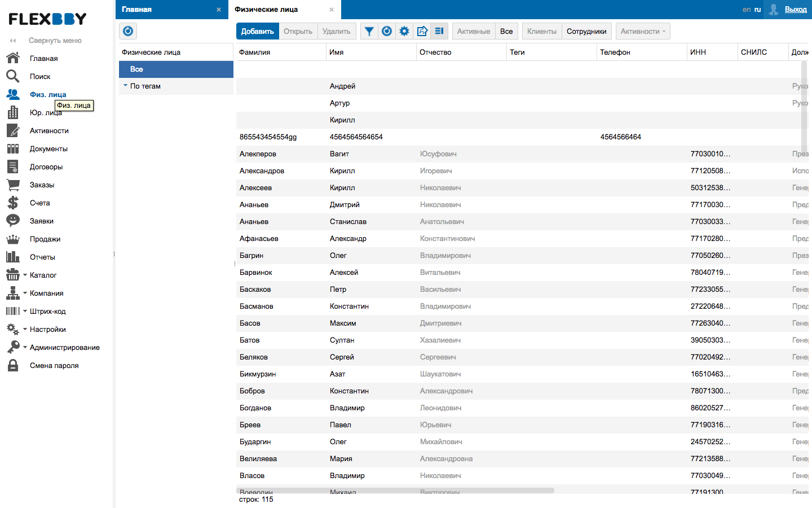This screenshot has height=508, width=812.
Task: Click the Удалить button
Action: click(x=336, y=31)
